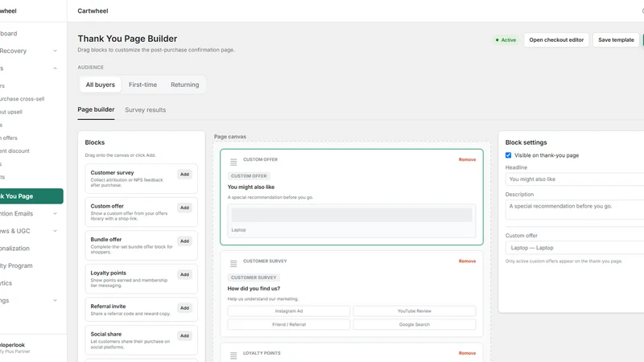Switch to the Survey results tab
This screenshot has width=644, height=362.
tap(146, 110)
